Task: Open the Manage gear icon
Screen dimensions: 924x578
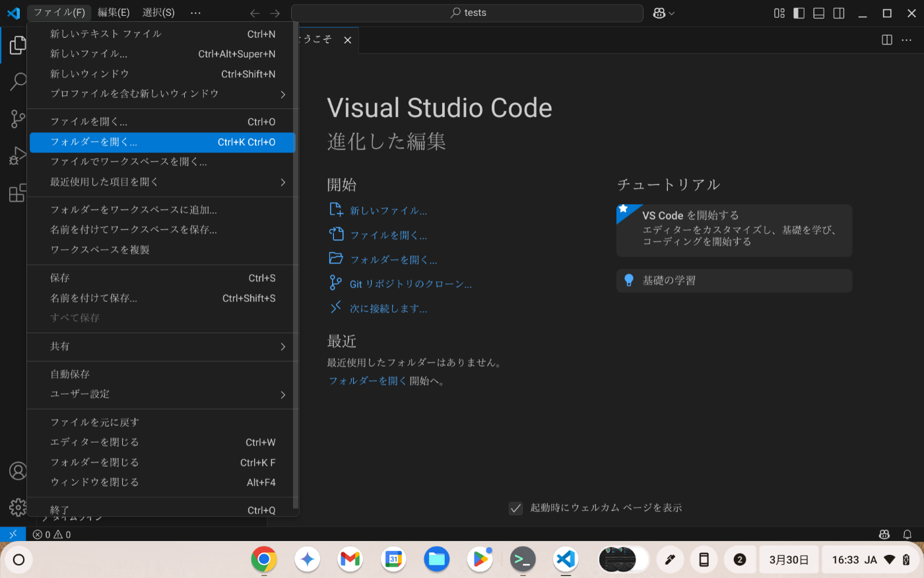Action: (x=18, y=507)
